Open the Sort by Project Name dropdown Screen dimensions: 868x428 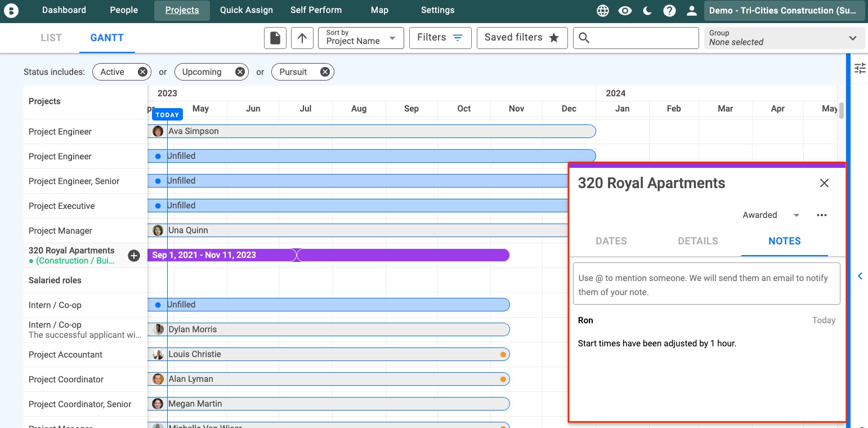pyautogui.click(x=360, y=38)
